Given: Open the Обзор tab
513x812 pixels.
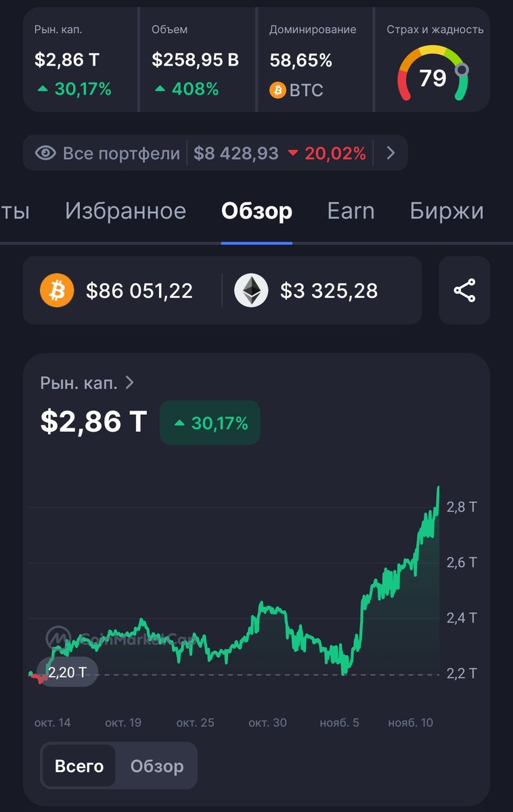Looking at the screenshot, I should coord(256,211).
